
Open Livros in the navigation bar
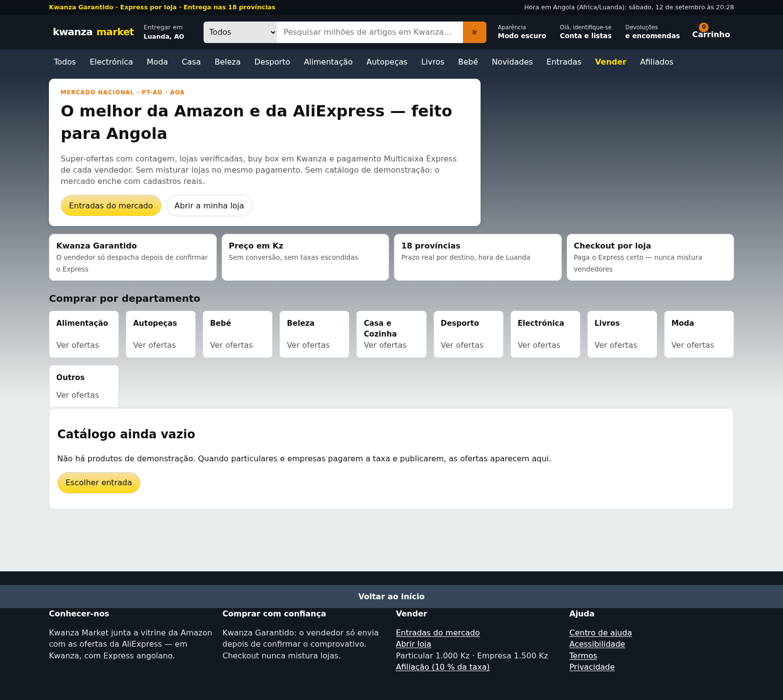(433, 62)
